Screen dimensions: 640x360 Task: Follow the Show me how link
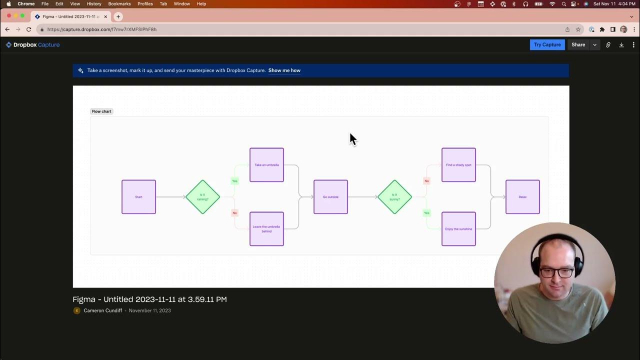[x=284, y=71]
